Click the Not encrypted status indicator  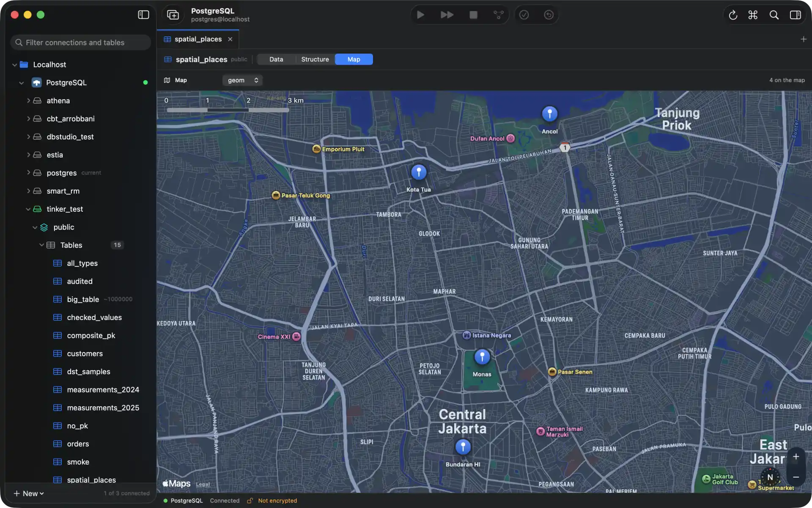click(x=272, y=501)
